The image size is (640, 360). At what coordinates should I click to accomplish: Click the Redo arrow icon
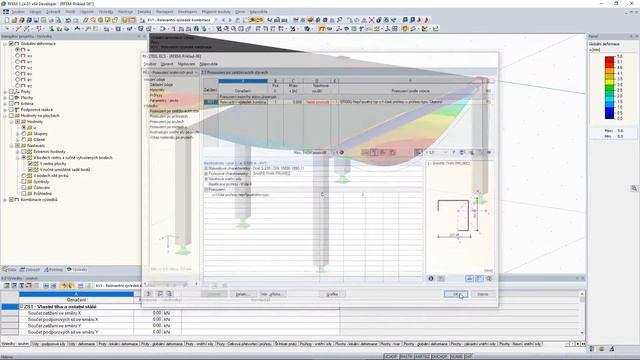[x=76, y=20]
